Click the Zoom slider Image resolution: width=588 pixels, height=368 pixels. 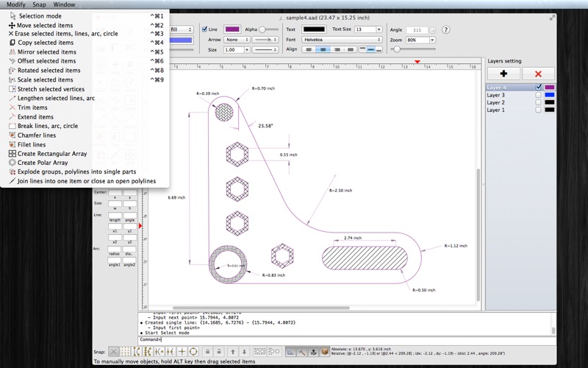coord(413,49)
